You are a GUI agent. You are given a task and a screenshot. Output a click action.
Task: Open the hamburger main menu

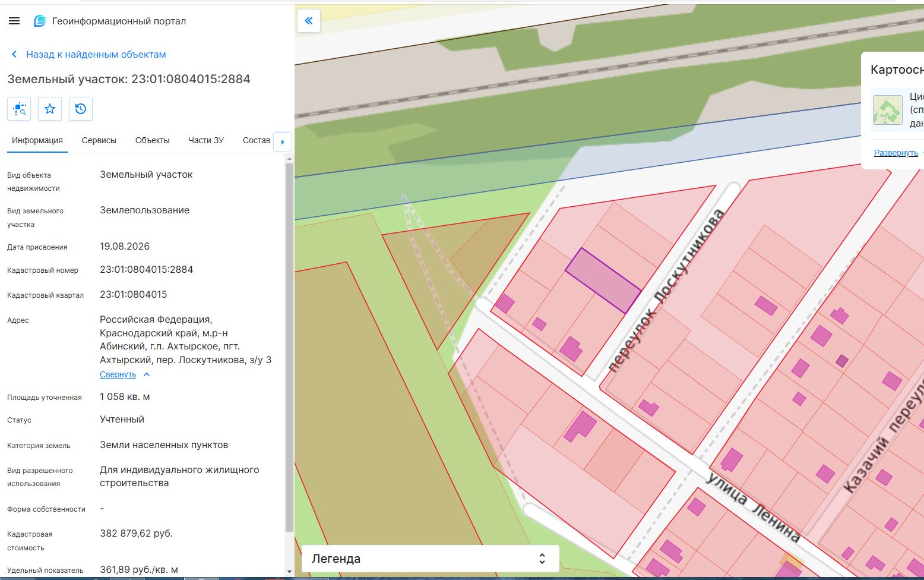tap(14, 21)
